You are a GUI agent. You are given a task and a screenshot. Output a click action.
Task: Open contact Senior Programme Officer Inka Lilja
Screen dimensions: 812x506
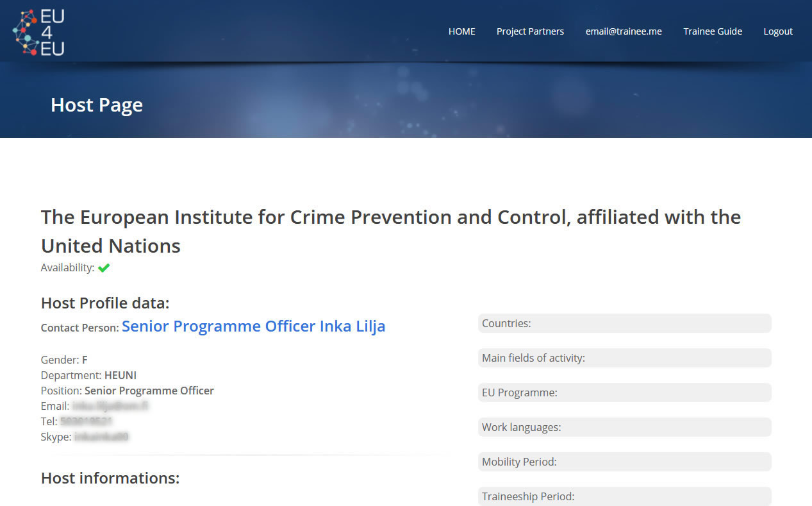tap(254, 326)
